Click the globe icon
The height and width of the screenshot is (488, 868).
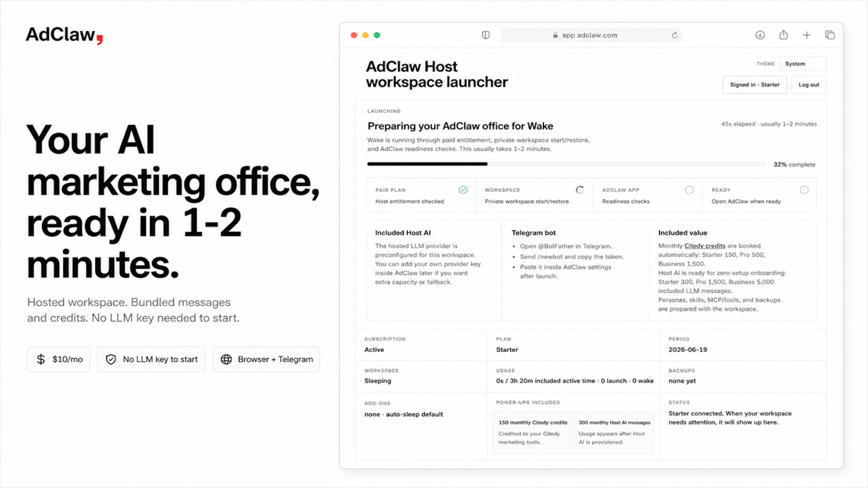tap(226, 359)
